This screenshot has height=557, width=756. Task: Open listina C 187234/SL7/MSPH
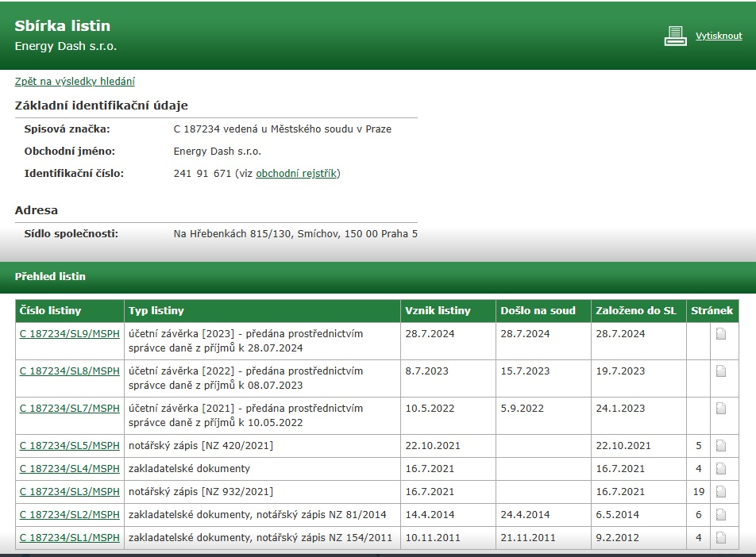pyautogui.click(x=69, y=409)
